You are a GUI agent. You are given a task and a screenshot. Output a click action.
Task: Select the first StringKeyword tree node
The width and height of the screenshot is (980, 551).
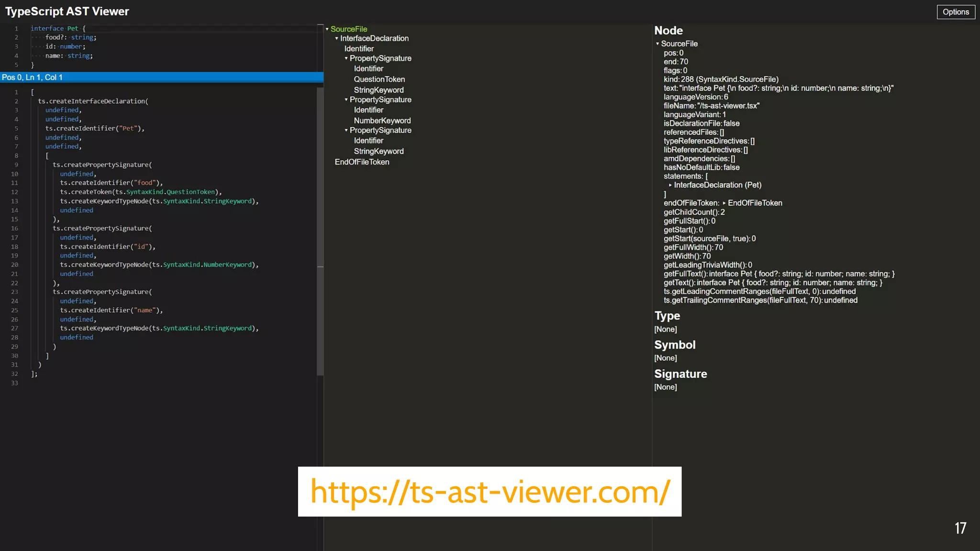[379, 90]
